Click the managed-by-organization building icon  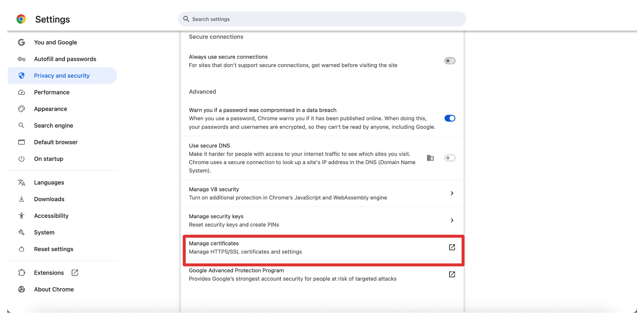[430, 158]
